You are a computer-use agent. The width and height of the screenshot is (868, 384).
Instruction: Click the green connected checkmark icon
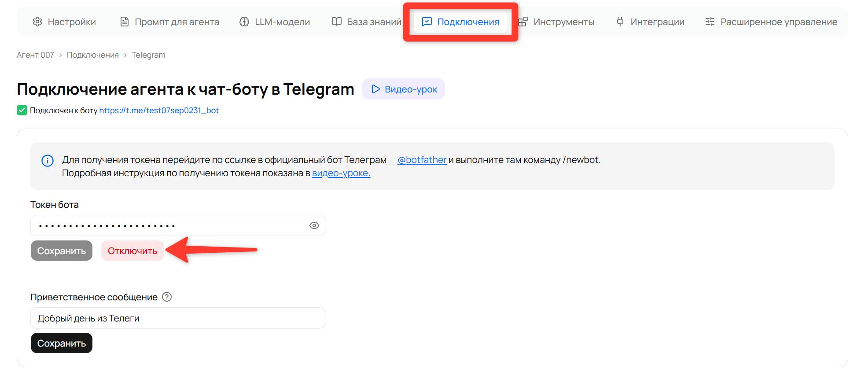(22, 110)
